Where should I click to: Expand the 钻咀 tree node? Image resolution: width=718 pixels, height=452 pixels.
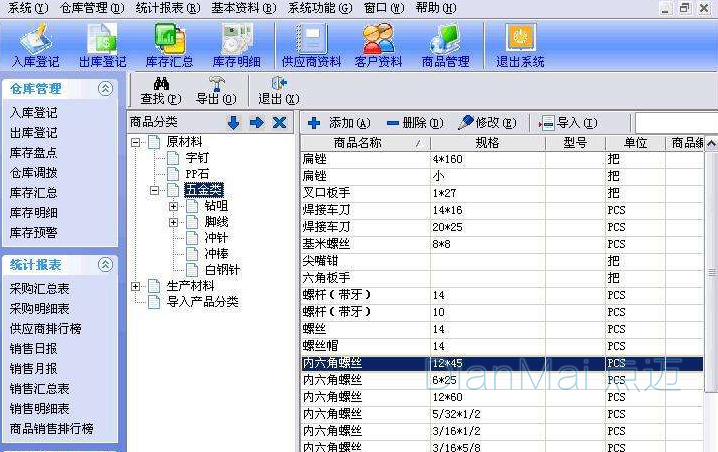tap(174, 206)
